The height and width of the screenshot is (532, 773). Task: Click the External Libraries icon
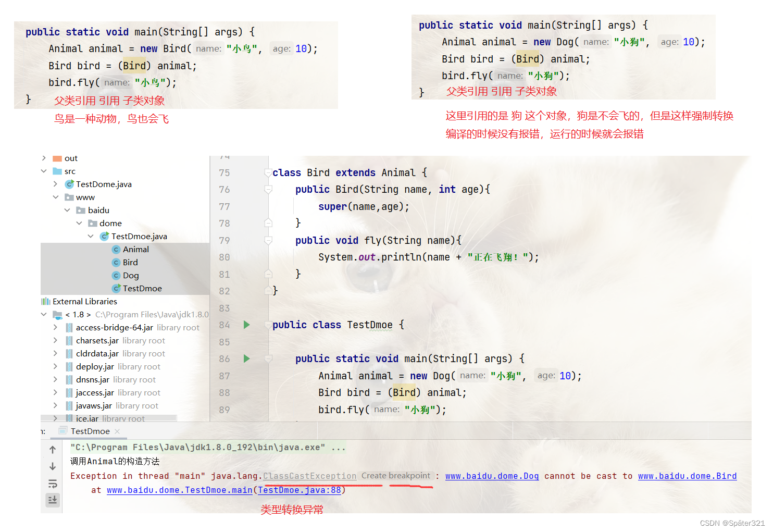pos(46,302)
